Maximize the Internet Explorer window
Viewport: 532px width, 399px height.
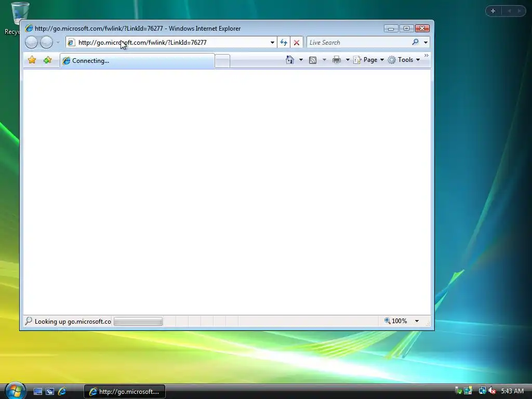406,29
